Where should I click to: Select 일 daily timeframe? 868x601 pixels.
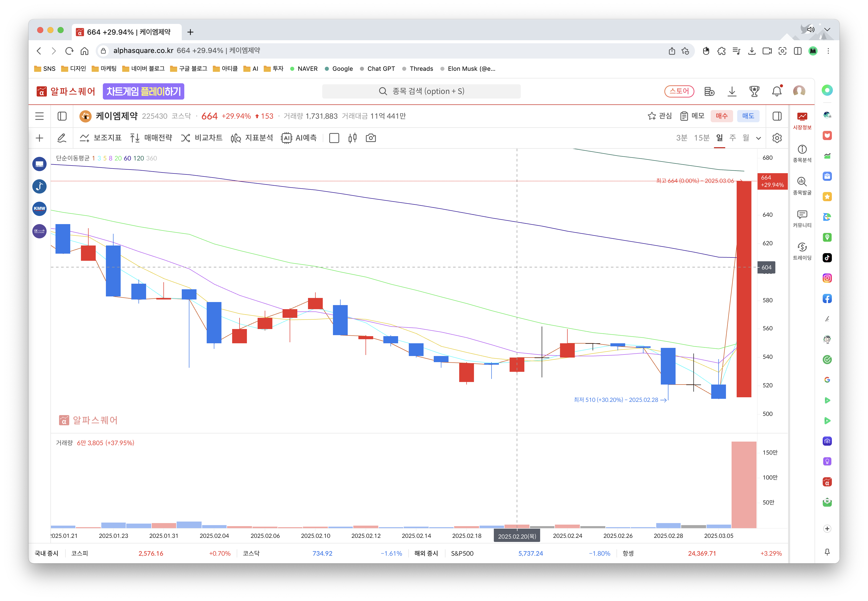pyautogui.click(x=719, y=138)
